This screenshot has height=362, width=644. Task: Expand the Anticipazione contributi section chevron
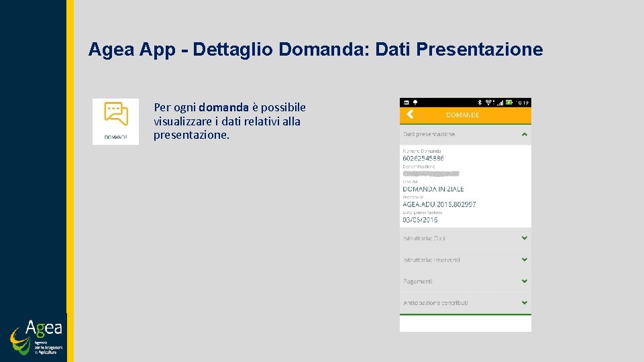(x=525, y=302)
